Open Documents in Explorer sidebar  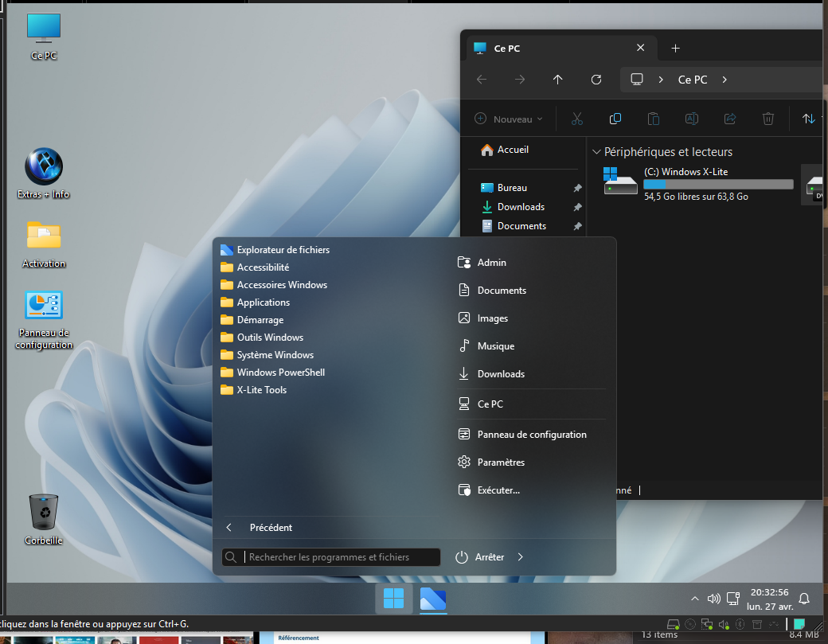click(x=514, y=226)
